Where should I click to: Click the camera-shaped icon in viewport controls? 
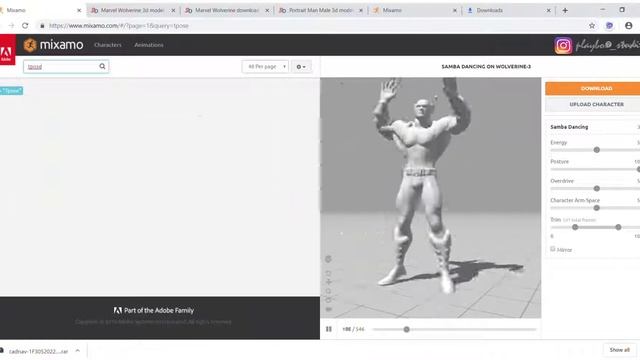pyautogui.click(x=329, y=309)
